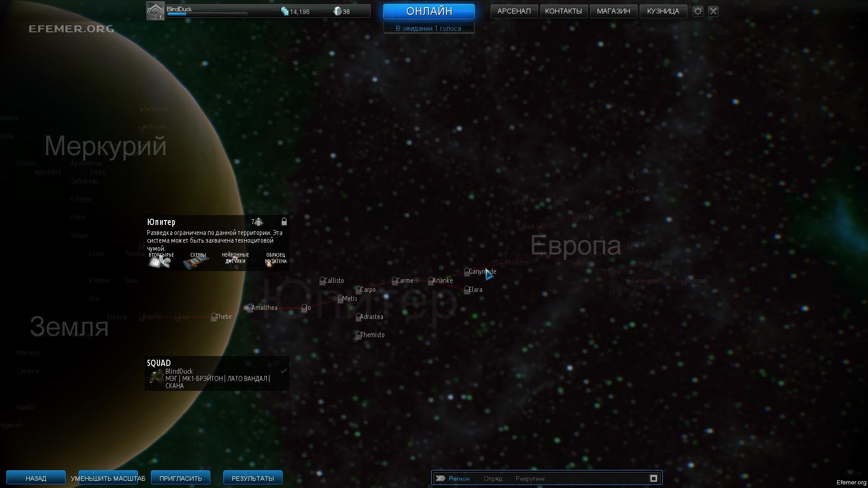Select the Morax node on Европа
Screen dimensions: 868x488
585,217
